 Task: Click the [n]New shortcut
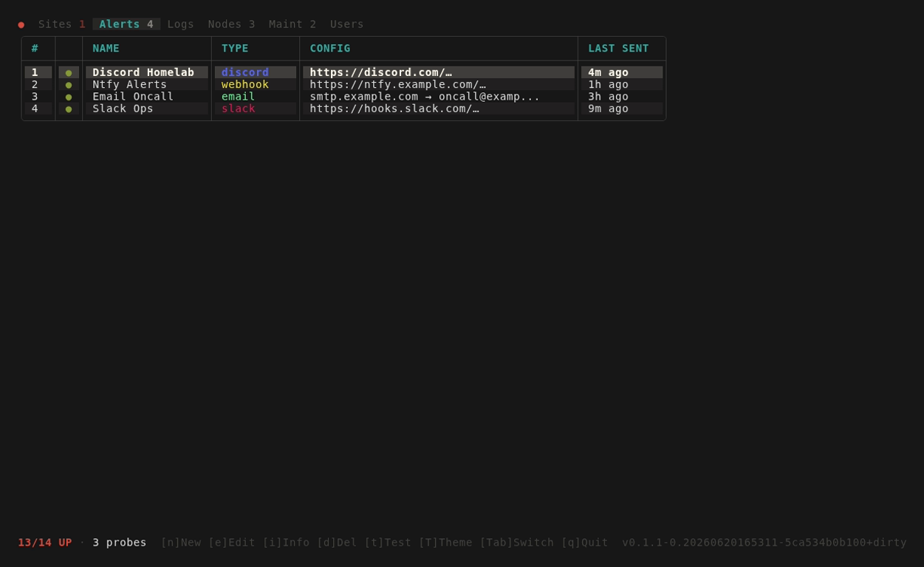tap(181, 543)
